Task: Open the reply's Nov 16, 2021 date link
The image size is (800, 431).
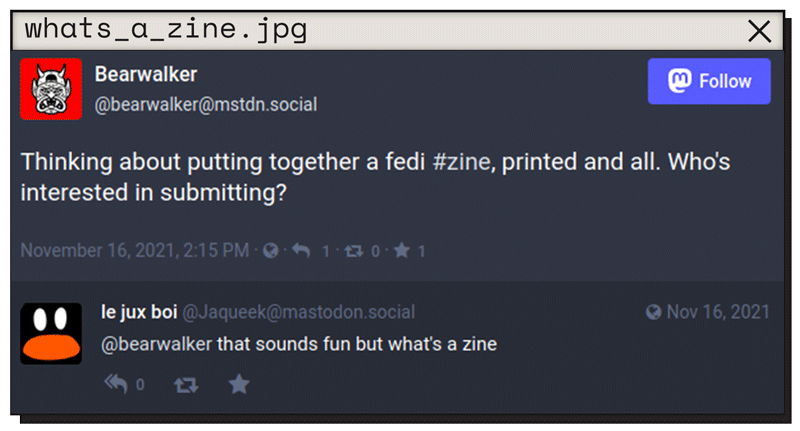Action: click(718, 312)
